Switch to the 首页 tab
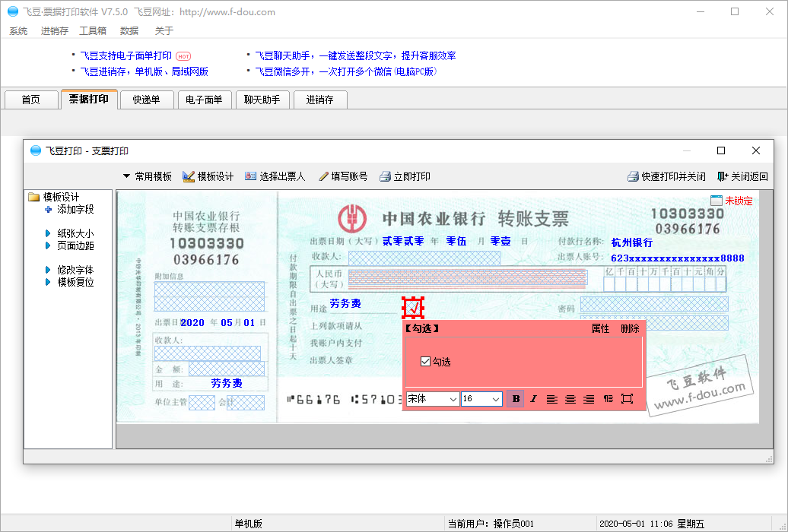This screenshot has width=788, height=532. pos(30,100)
